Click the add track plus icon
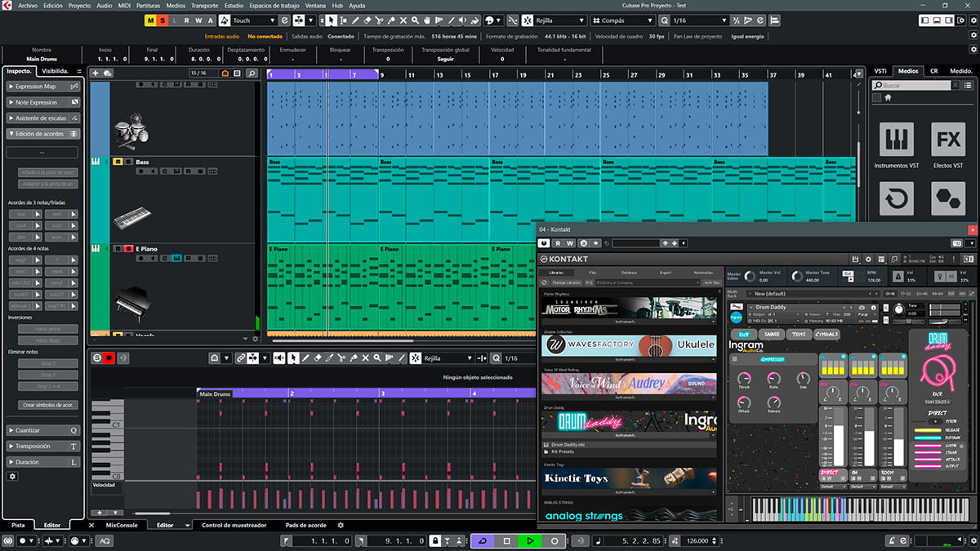The height and width of the screenshot is (551, 980). [96, 73]
